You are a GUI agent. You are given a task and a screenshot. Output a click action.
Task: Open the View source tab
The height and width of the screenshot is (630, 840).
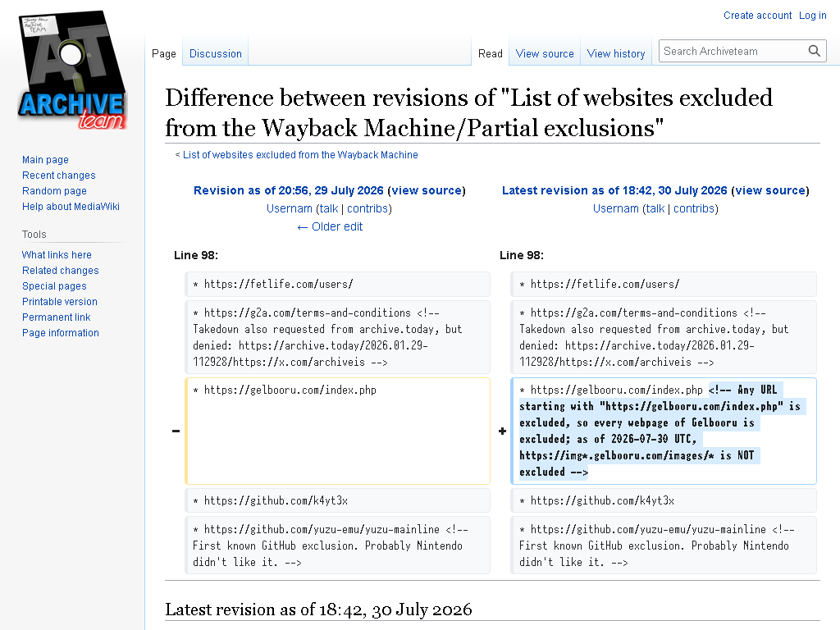545,53
